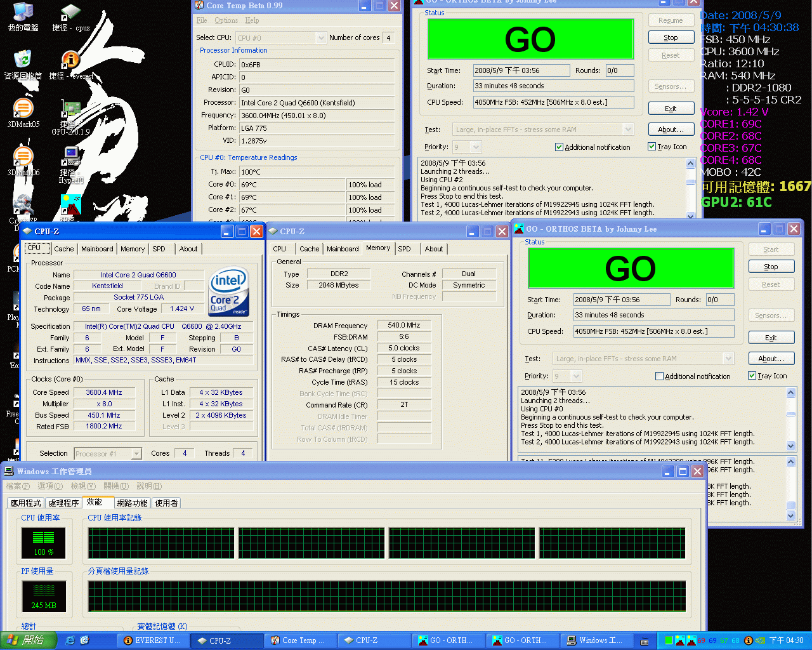Click the Memory CPU-Z window title icon
The image size is (812, 650).
pyautogui.click(x=273, y=231)
